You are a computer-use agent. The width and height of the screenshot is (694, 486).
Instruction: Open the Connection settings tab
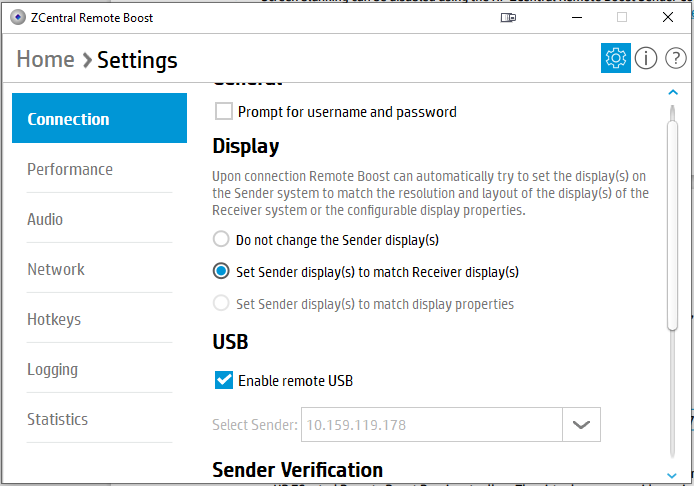pos(99,118)
